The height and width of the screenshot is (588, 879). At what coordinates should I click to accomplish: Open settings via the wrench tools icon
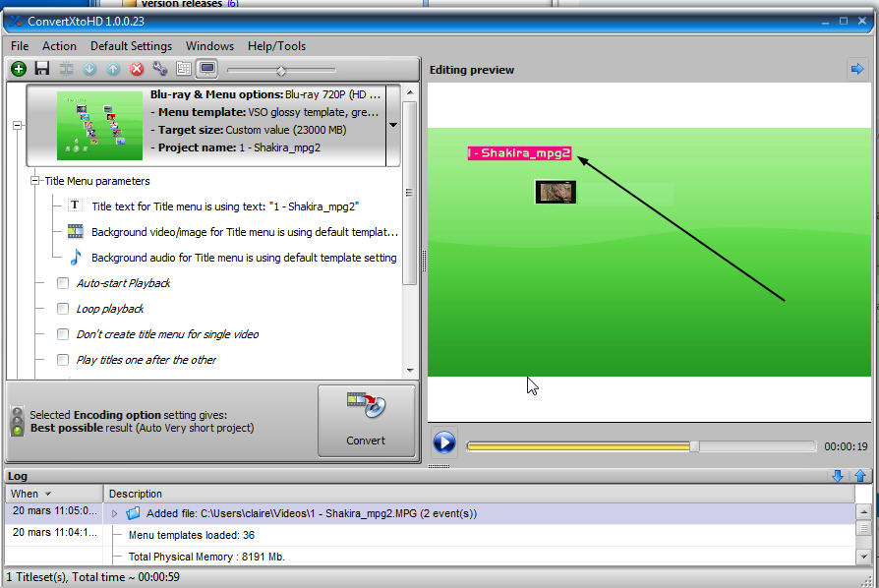click(160, 69)
